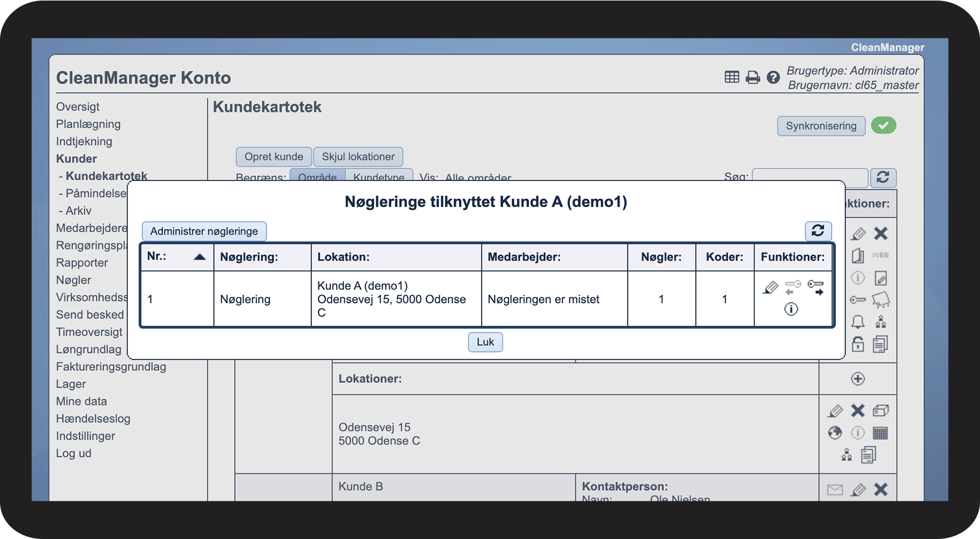Open the info icon for key ring 1
This screenshot has height=539, width=980.
pyautogui.click(x=791, y=309)
